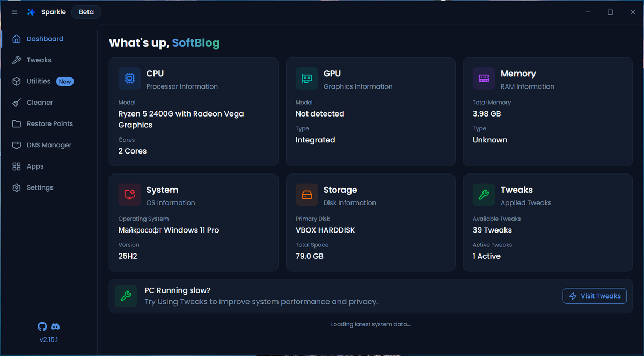The height and width of the screenshot is (356, 644).
Task: Click the Graphics Information subtitle
Action: [x=358, y=86]
